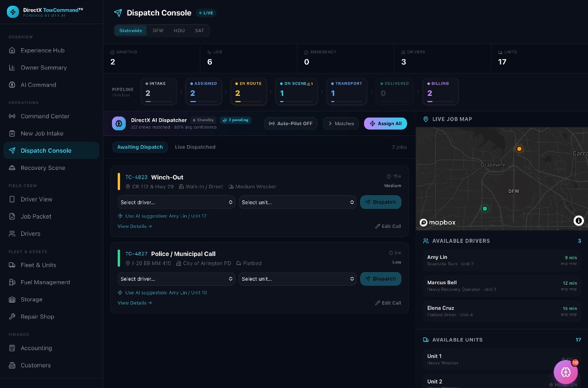
Task: Open Dispatch Console in sidebar
Action: (x=51, y=150)
